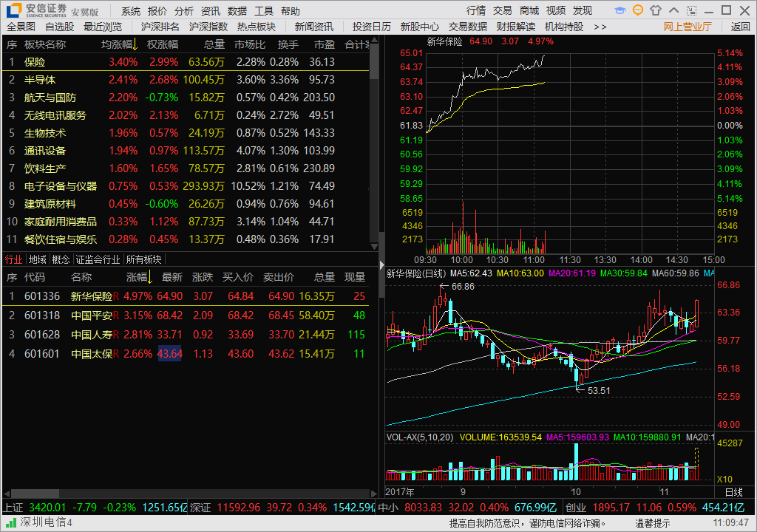Click the 43.64 latest price cell
Image resolution: width=757 pixels, height=532 pixels.
[x=170, y=354]
